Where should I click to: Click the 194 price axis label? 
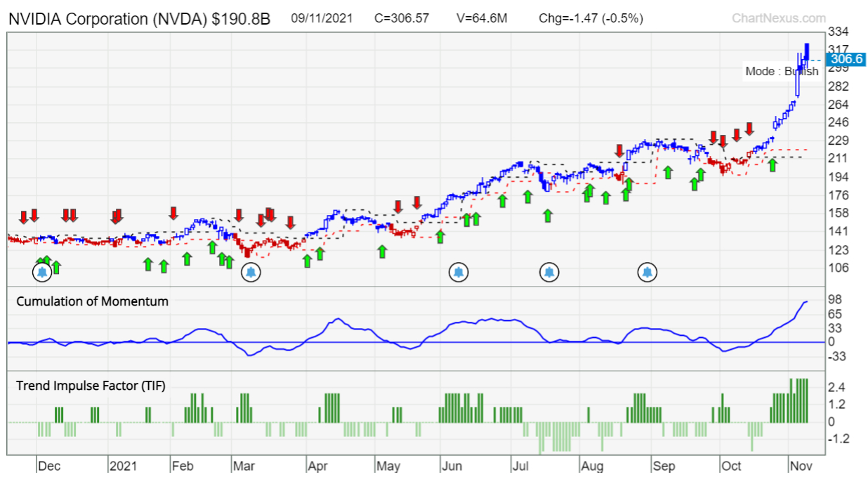(838, 177)
